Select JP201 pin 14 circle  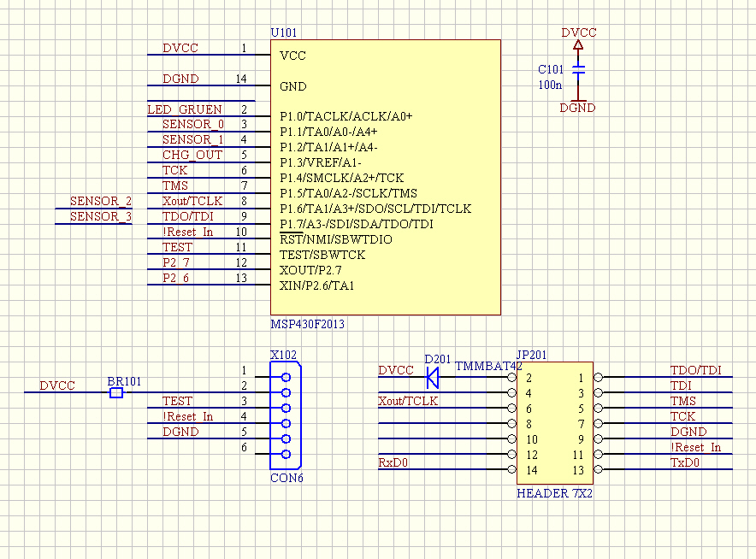[511, 469]
